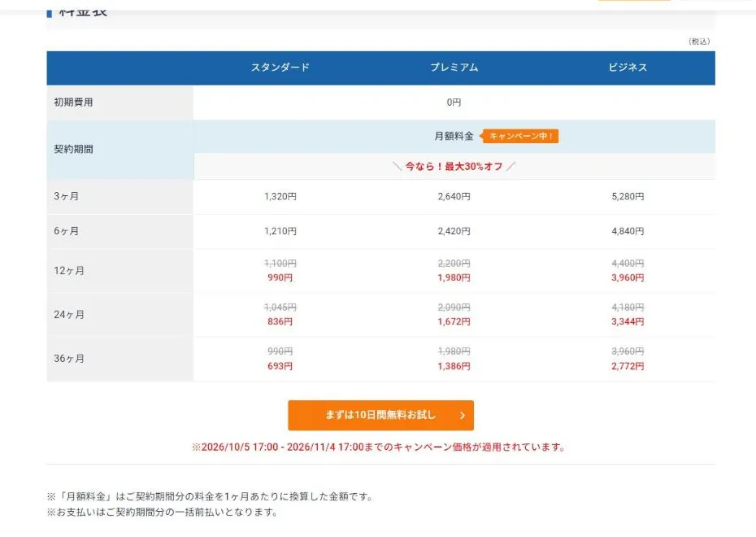Click the red 990円 campaign price
756x537 pixels.
coord(280,278)
